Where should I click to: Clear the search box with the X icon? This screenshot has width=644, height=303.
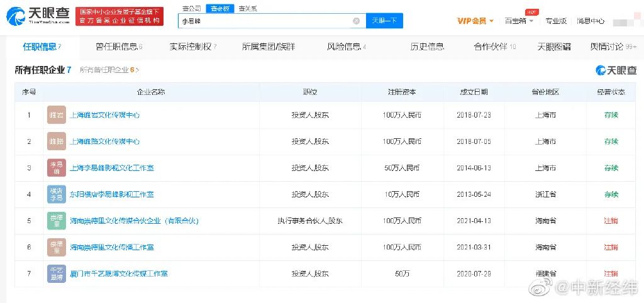[356, 21]
